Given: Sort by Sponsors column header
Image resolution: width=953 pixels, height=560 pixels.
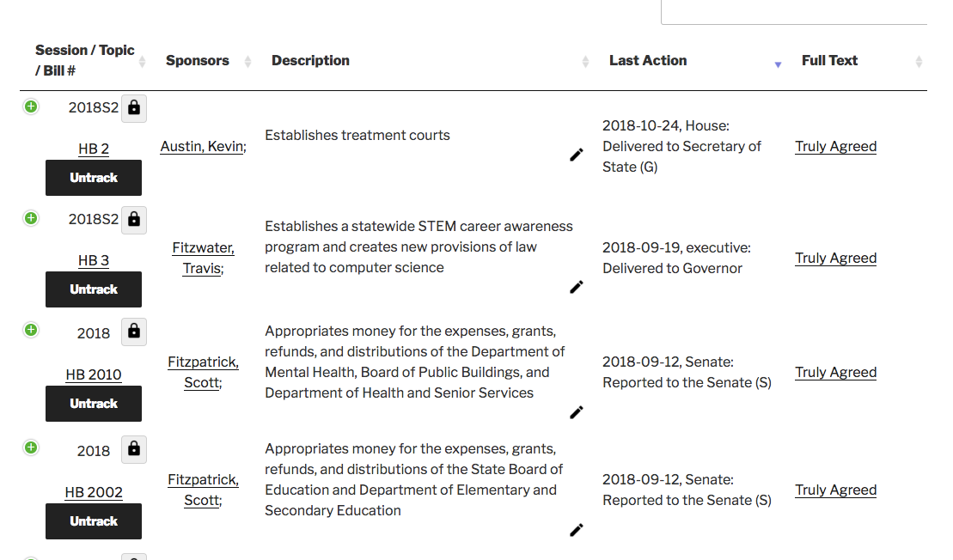Looking at the screenshot, I should 198,61.
